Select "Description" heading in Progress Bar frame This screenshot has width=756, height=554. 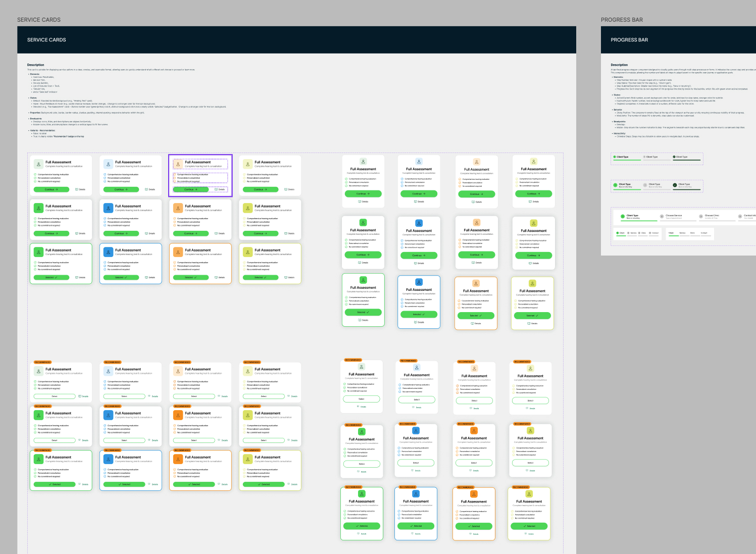[619, 65]
